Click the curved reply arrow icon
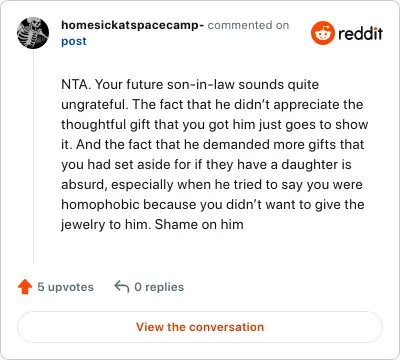 coord(122,287)
